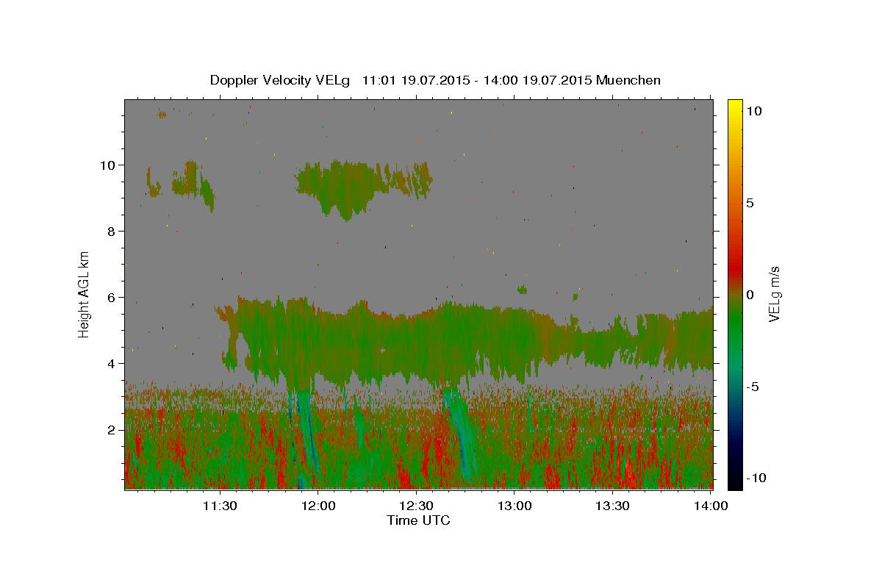Click the height tick label 10

point(109,165)
